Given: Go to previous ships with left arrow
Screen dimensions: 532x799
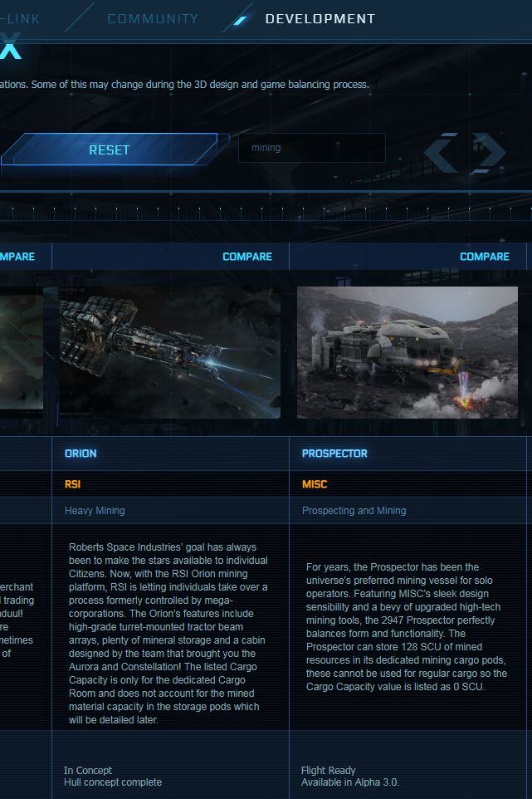Looking at the screenshot, I should pyautogui.click(x=441, y=152).
